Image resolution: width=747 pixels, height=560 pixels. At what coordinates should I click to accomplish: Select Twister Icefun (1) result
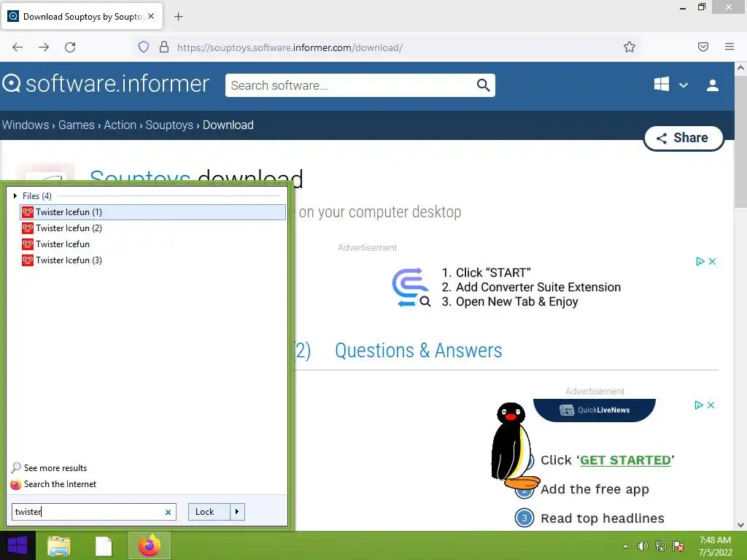coord(153,212)
